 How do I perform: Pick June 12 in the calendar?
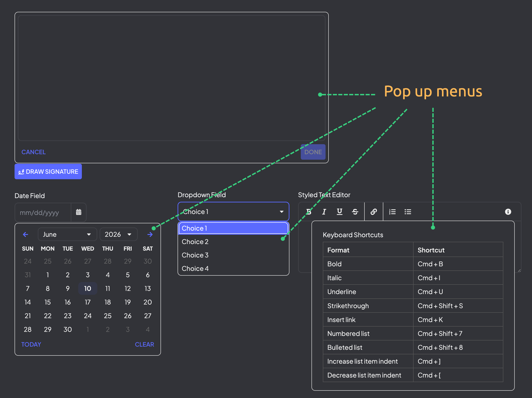[x=128, y=289]
